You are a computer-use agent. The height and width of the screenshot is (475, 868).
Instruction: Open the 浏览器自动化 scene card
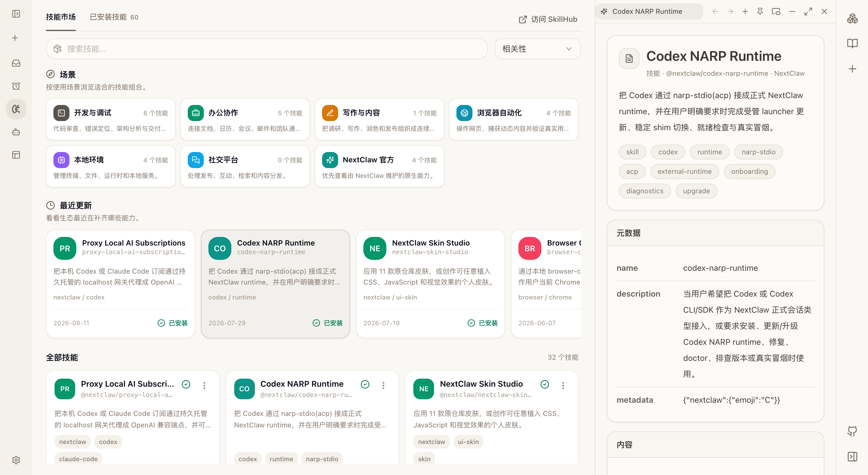pos(514,119)
